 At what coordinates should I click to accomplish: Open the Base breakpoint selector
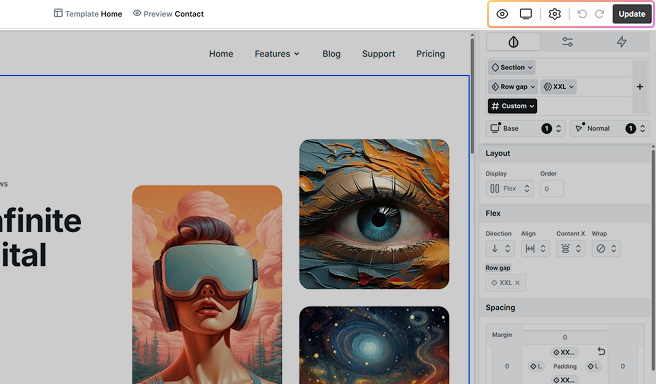[x=526, y=128]
